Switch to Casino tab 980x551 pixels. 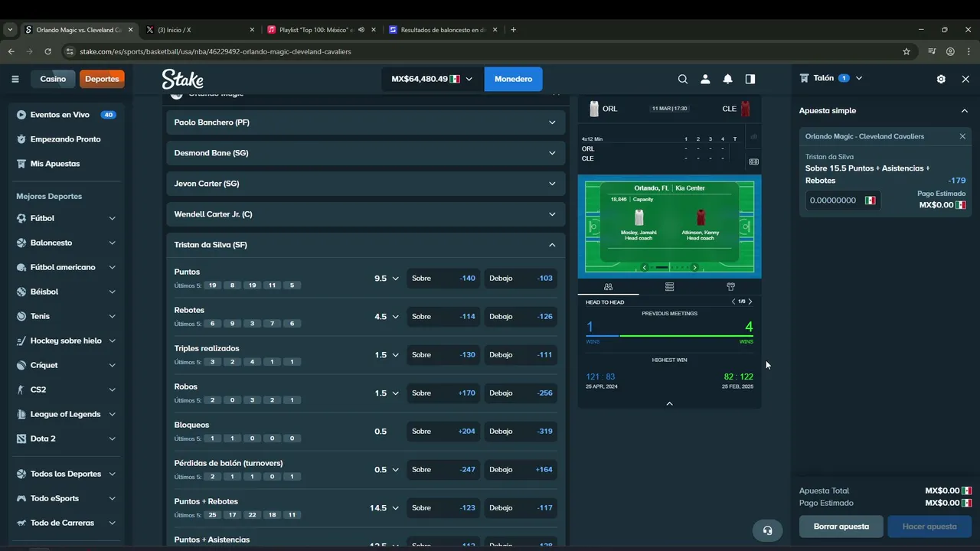53,79
